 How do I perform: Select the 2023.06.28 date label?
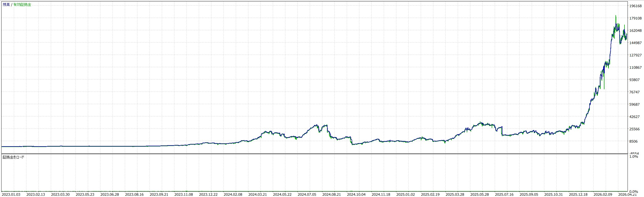110,194
